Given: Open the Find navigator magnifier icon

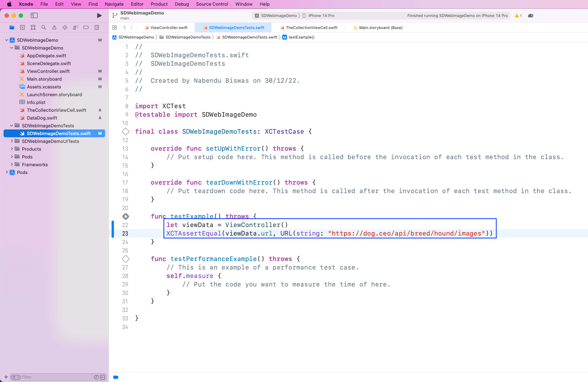Looking at the screenshot, I should (44, 28).
